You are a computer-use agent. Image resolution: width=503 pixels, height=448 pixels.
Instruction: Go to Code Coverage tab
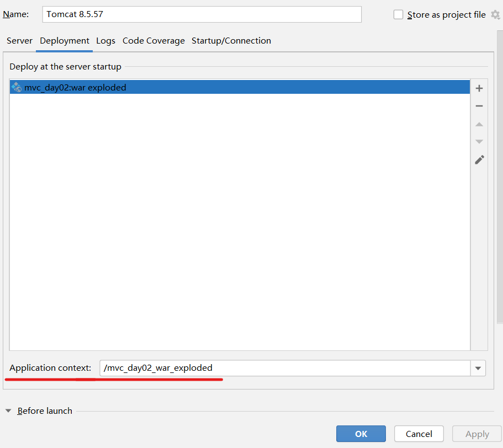[153, 41]
